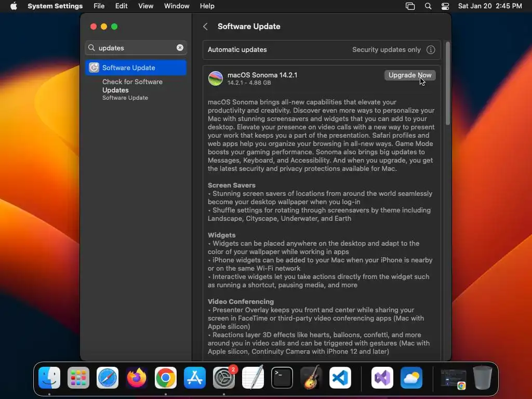Open Control Center in menu bar
The width and height of the screenshot is (532, 399).
(445, 6)
